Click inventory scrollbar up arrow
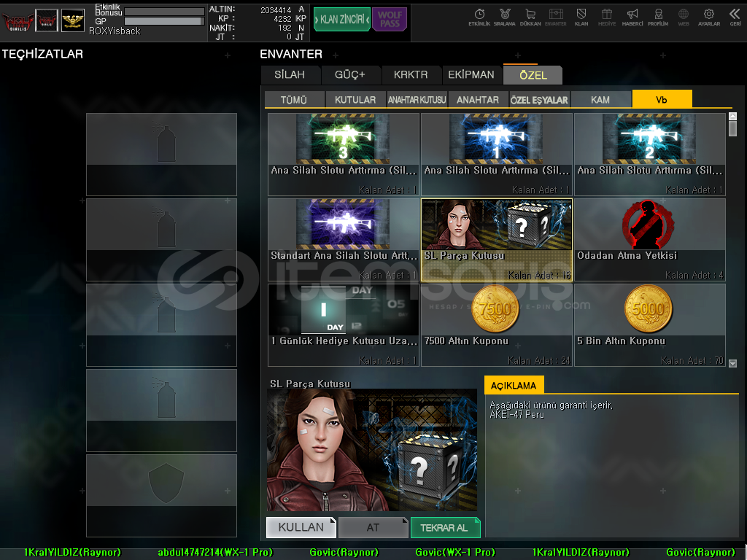This screenshot has height=560, width=747. click(x=732, y=116)
